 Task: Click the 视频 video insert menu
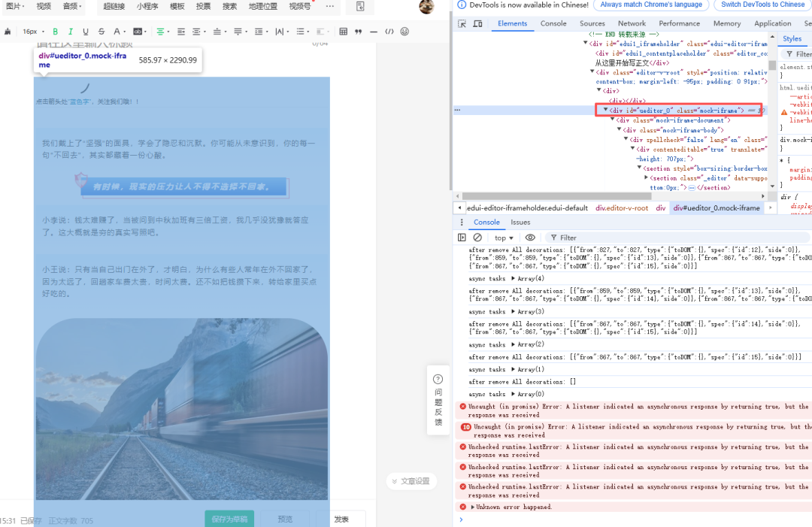(44, 6)
